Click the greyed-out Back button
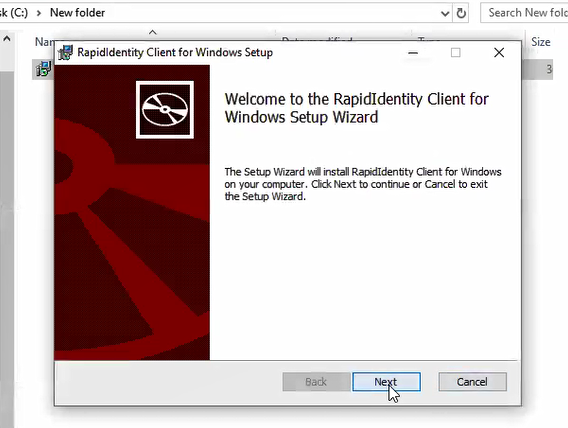The width and height of the screenshot is (568, 428). click(x=316, y=382)
